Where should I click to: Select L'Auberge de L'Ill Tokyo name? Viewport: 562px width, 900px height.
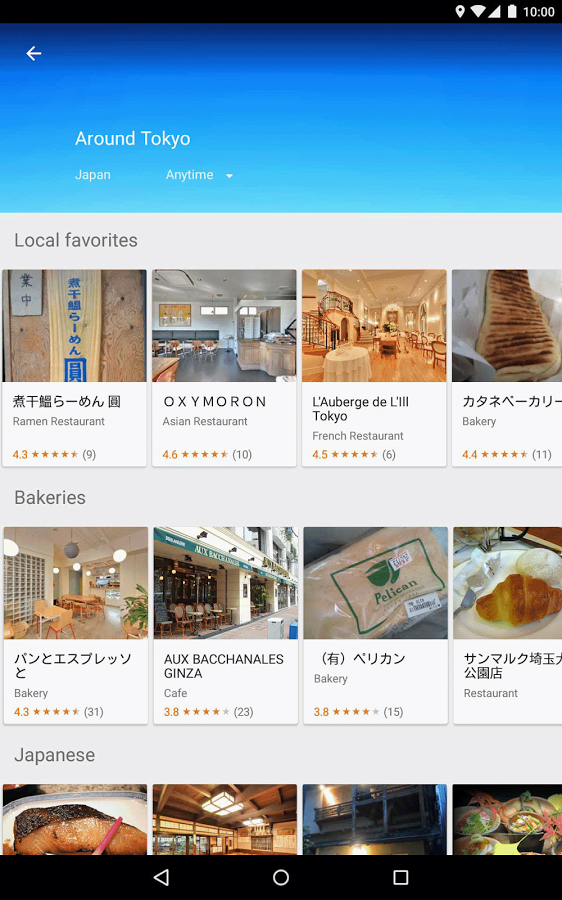(361, 409)
